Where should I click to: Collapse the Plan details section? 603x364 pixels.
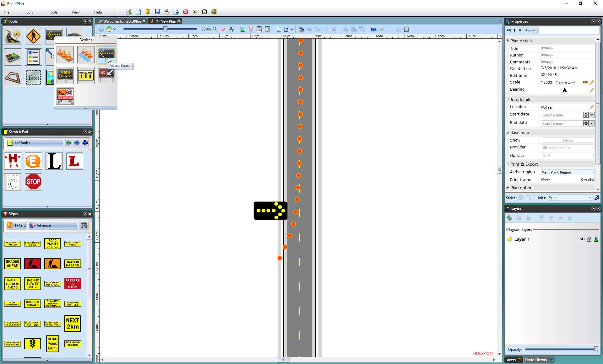[x=507, y=40]
